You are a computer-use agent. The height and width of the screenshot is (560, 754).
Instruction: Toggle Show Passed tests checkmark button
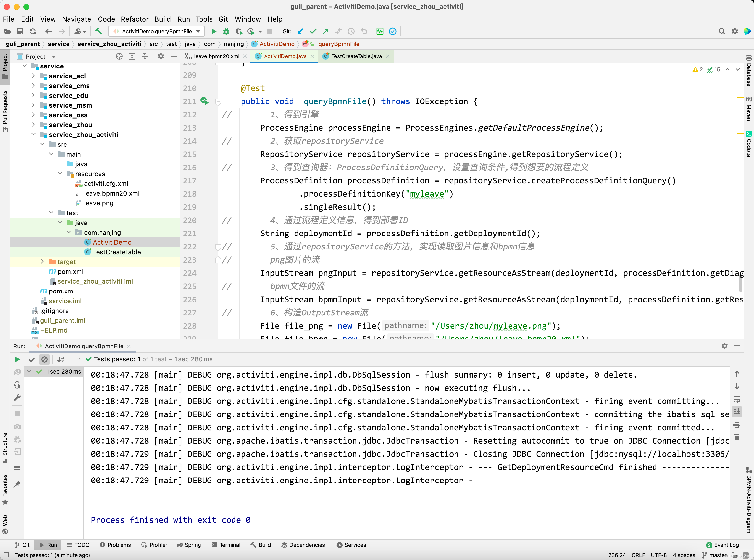point(32,359)
